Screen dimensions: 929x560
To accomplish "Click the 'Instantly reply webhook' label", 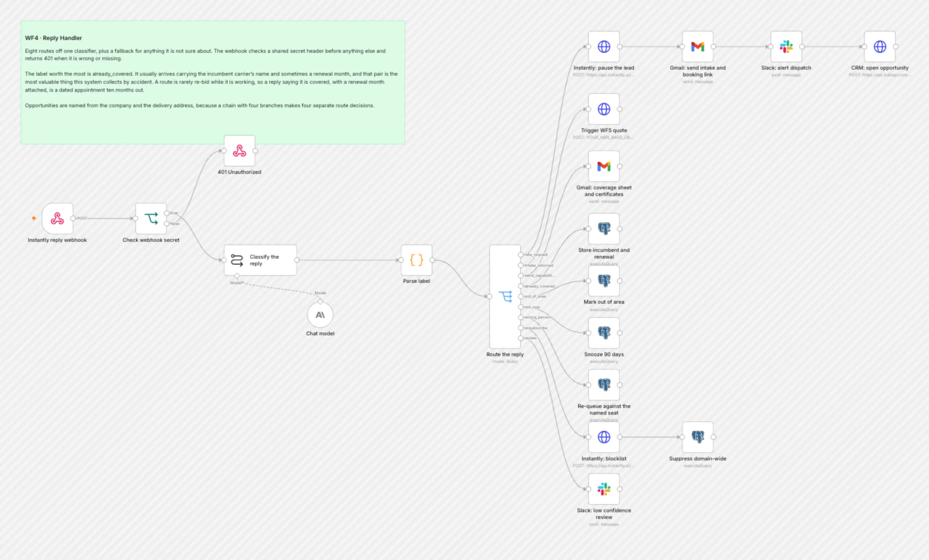I will tap(57, 240).
